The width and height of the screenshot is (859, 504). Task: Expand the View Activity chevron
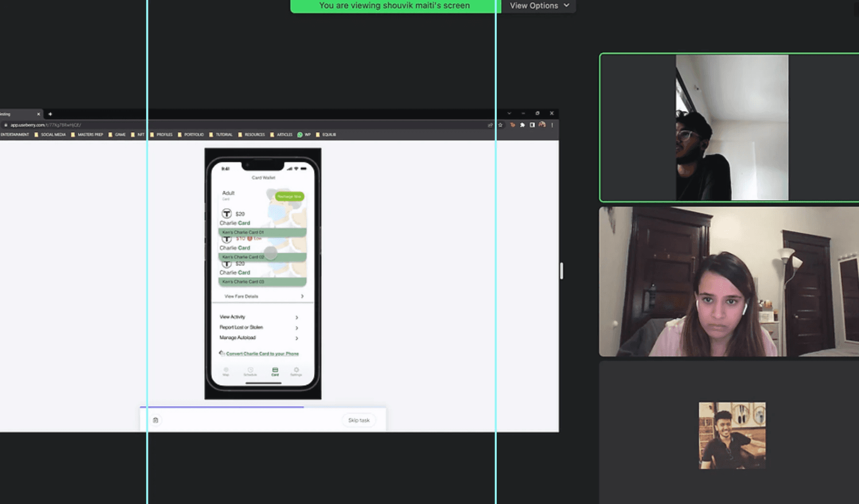(297, 317)
